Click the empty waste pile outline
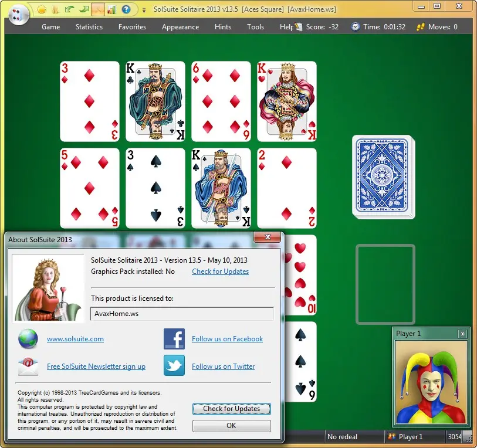This screenshot has width=477, height=448. 385,284
